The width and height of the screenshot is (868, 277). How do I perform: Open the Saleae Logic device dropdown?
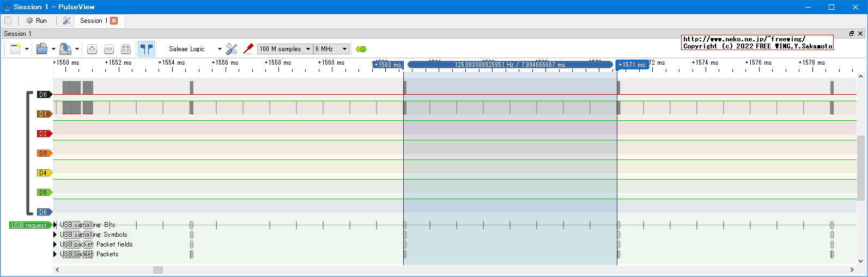coord(195,49)
